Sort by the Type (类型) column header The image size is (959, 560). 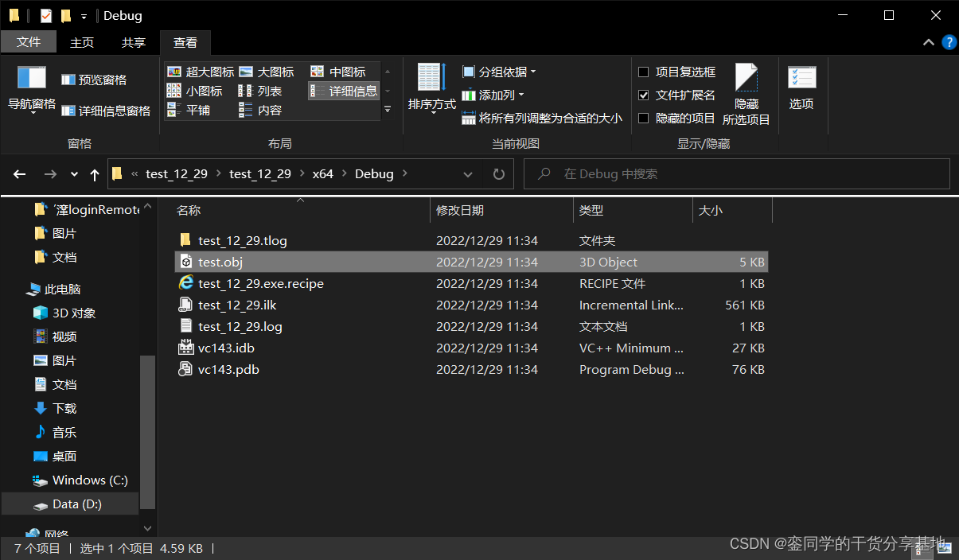tap(633, 211)
